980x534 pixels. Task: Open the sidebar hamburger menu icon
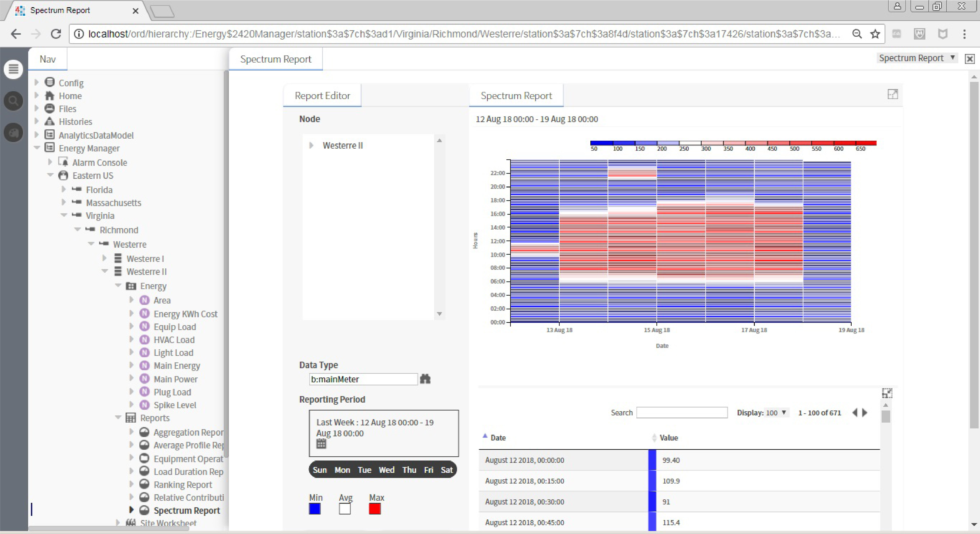[13, 69]
